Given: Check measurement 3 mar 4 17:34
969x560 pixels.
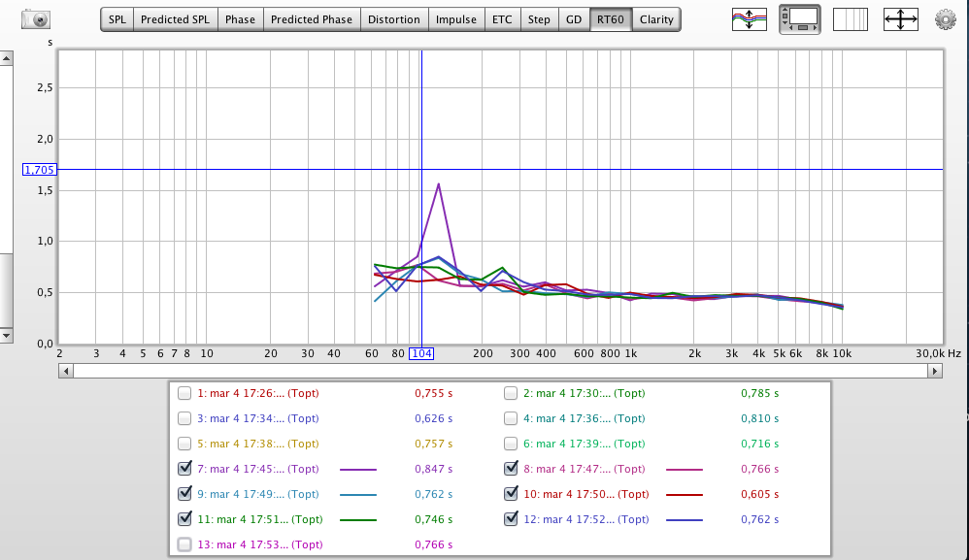Looking at the screenshot, I should [184, 418].
